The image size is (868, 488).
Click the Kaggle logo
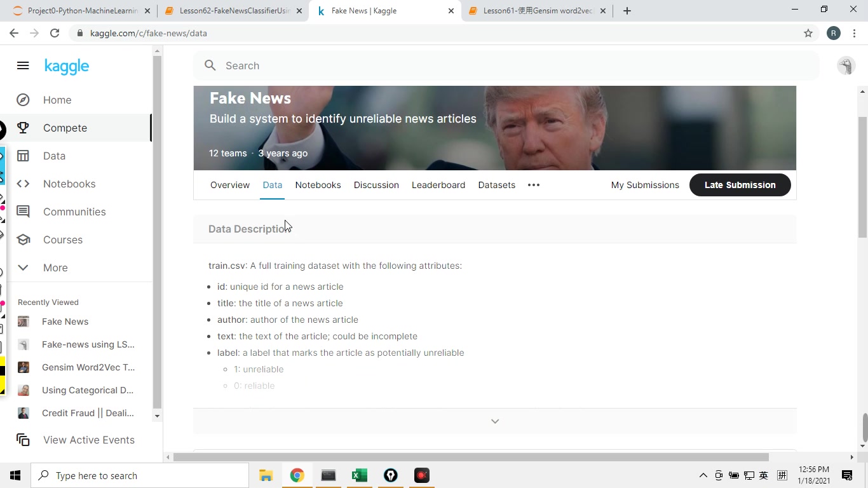tap(67, 66)
